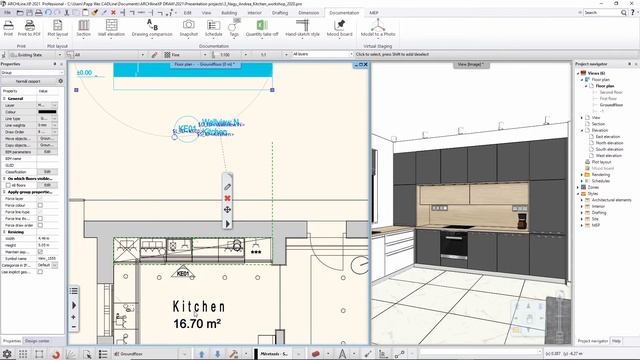This screenshot has width=640, height=360.
Task: Expand the Styles node in Project navigator
Action: 578,193
